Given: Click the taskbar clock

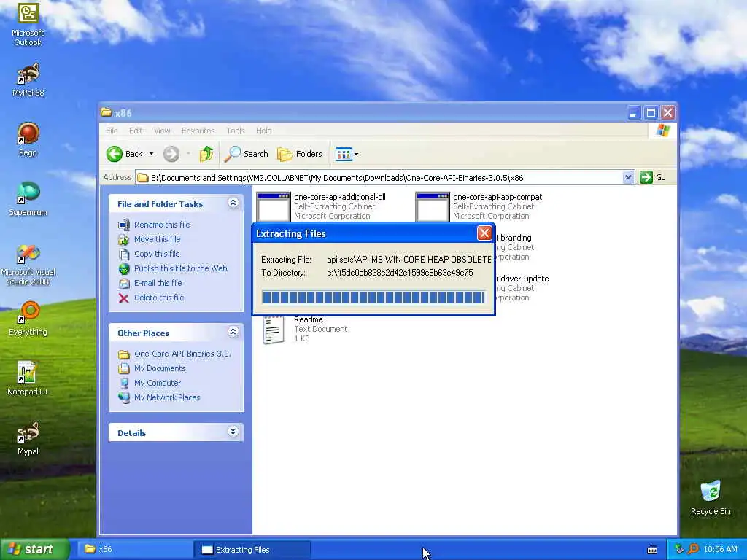Looking at the screenshot, I should (720, 550).
